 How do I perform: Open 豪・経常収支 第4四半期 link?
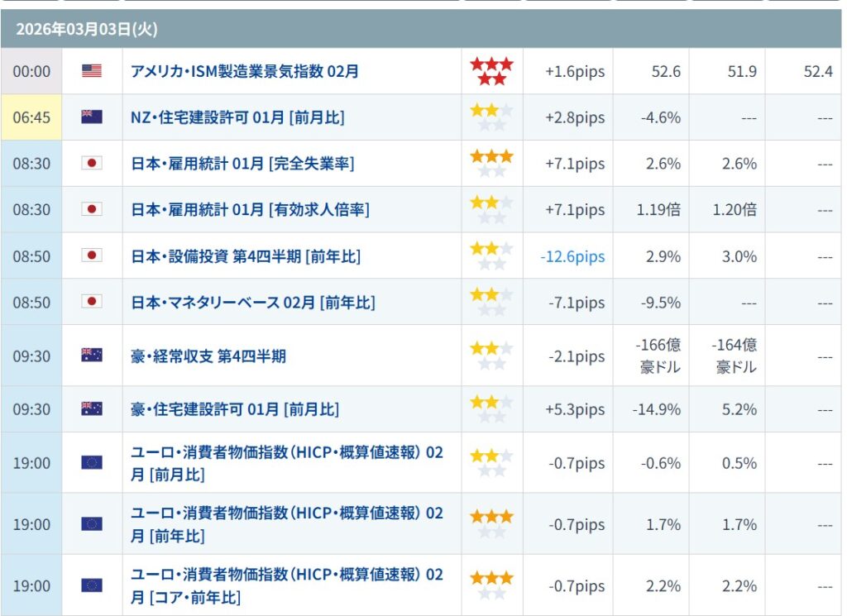(x=208, y=356)
